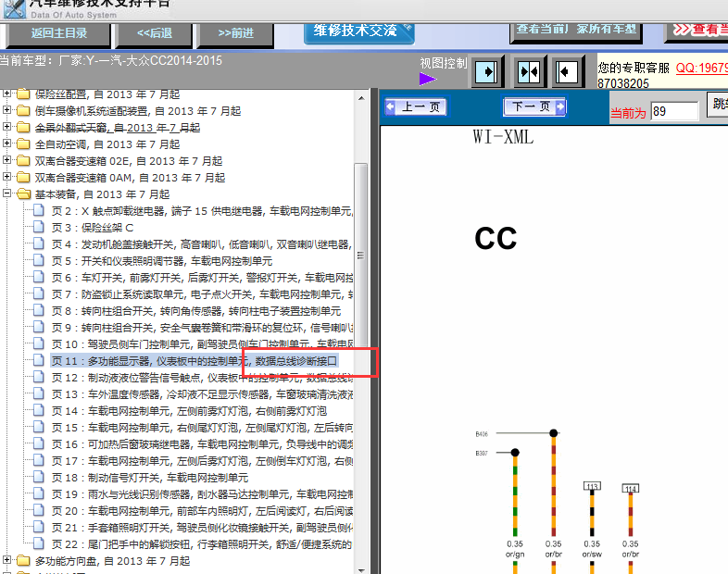
Task: Select the 基本装备 open folder icon
Action: [23, 194]
